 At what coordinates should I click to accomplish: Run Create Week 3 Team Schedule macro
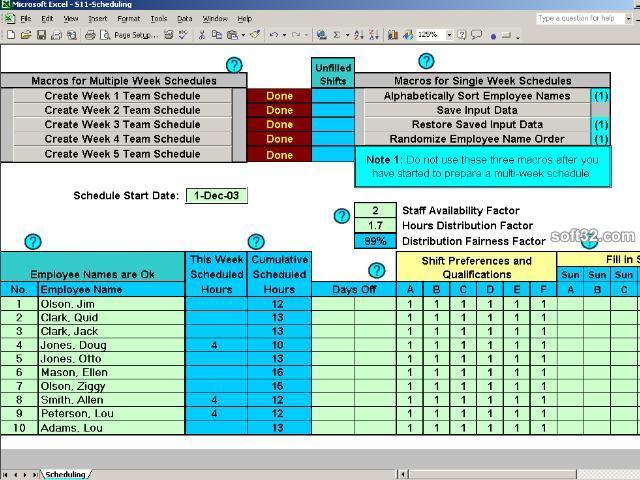click(122, 124)
